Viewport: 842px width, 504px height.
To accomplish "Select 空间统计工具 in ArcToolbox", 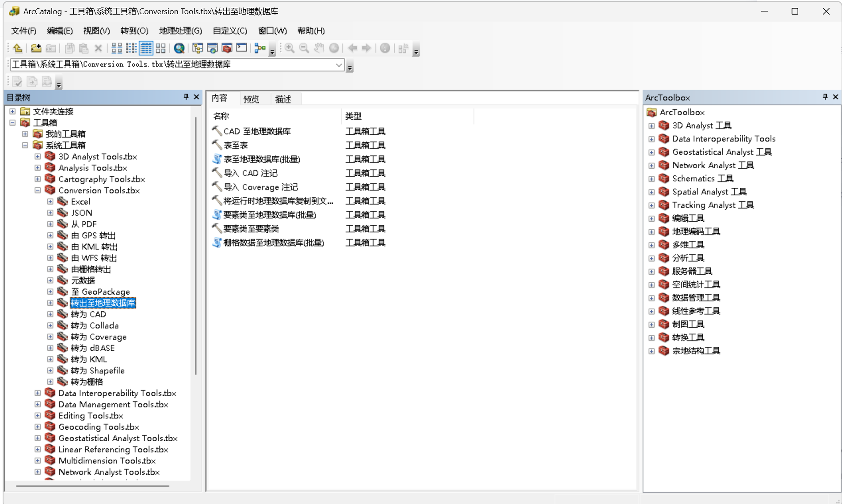I will point(696,284).
